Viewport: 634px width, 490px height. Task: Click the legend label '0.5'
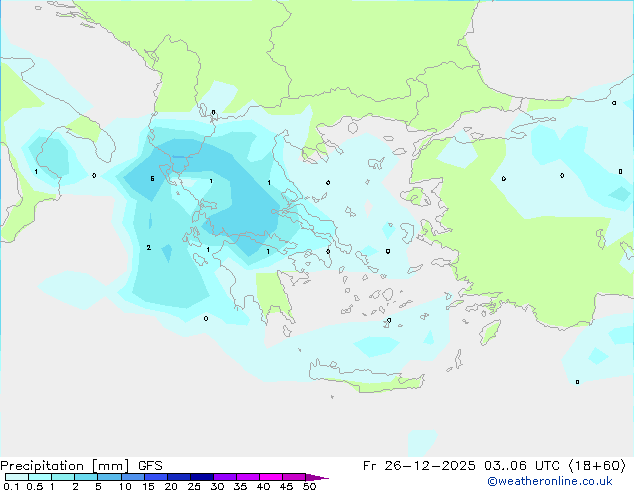coord(34,486)
